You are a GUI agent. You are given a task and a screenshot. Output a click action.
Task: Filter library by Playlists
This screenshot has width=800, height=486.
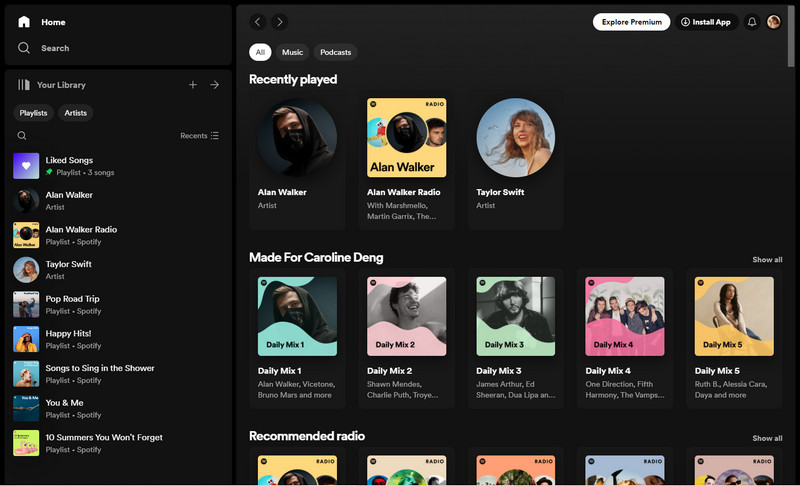pos(33,113)
